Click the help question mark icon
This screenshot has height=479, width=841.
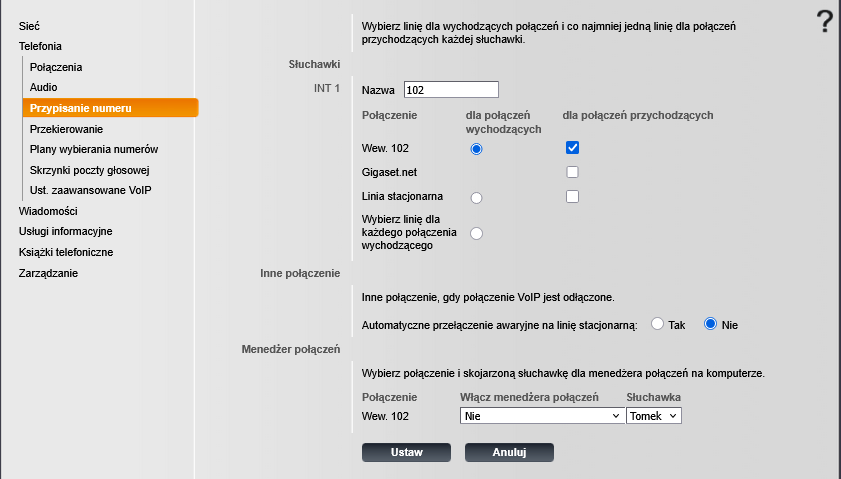(x=824, y=21)
